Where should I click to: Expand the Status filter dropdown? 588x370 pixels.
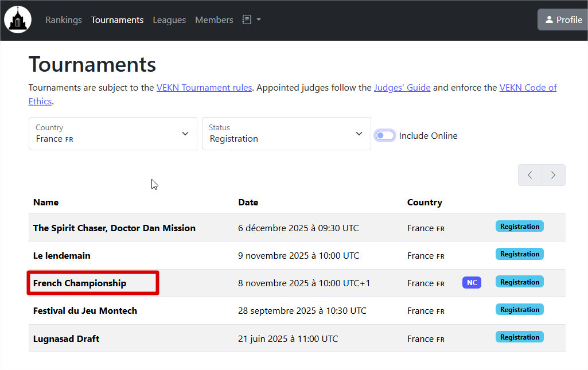[x=286, y=134]
